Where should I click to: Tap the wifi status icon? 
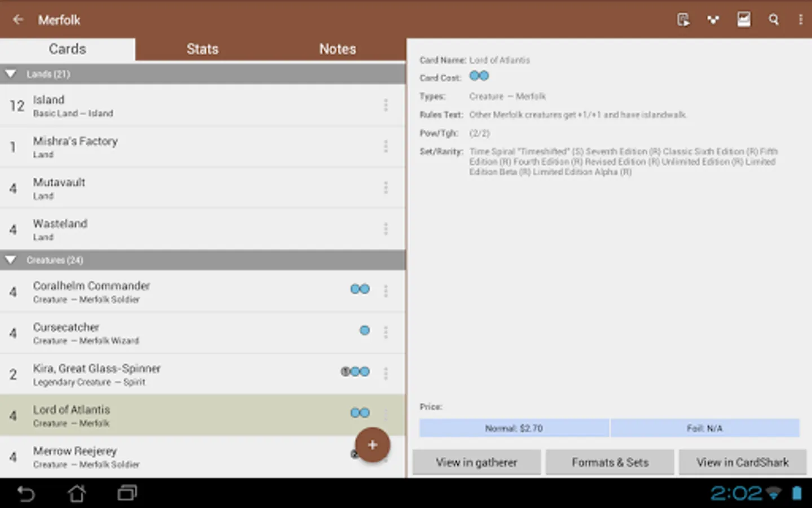point(774,493)
